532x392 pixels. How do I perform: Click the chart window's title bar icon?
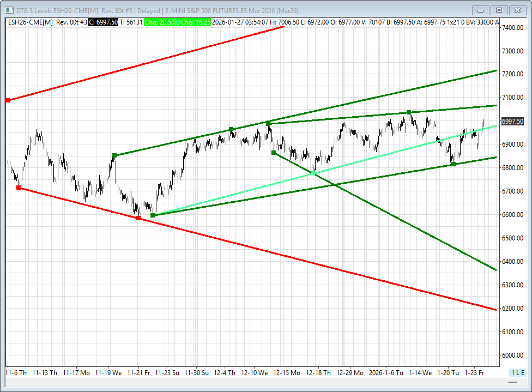pyautogui.click(x=8, y=10)
